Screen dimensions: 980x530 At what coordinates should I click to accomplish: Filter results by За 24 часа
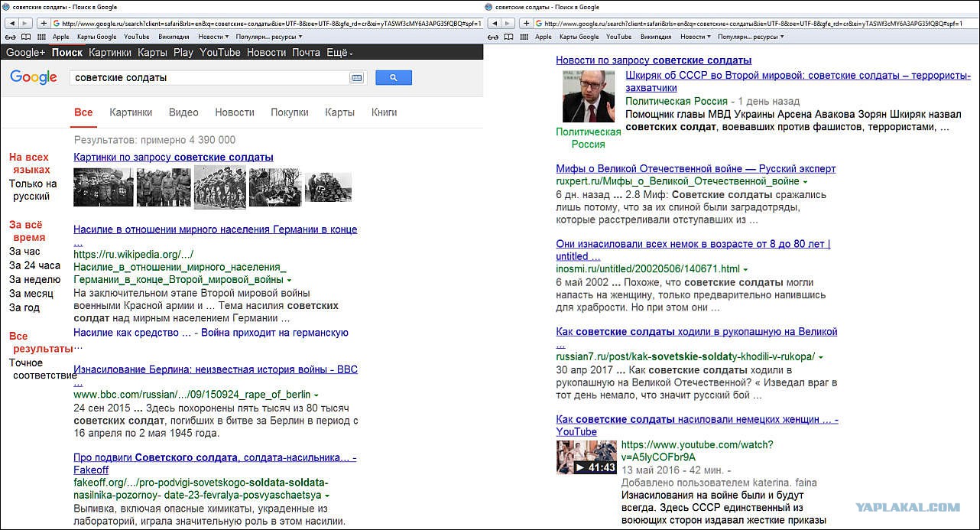pos(34,265)
